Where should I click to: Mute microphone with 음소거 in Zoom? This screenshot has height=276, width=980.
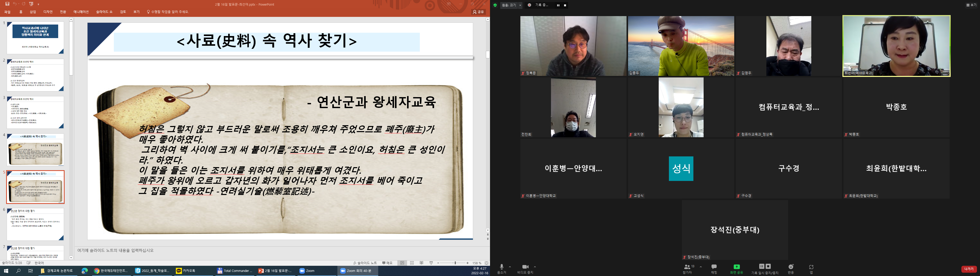pos(502,269)
